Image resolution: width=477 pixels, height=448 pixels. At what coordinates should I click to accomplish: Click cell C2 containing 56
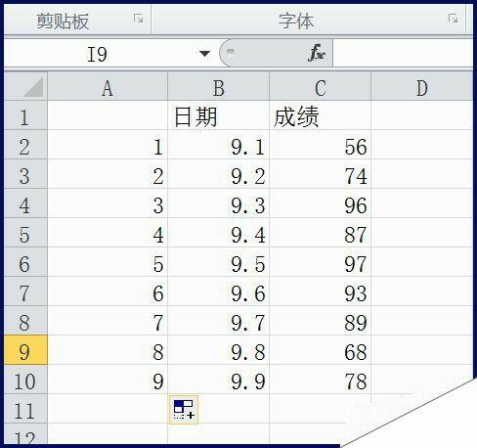(321, 145)
